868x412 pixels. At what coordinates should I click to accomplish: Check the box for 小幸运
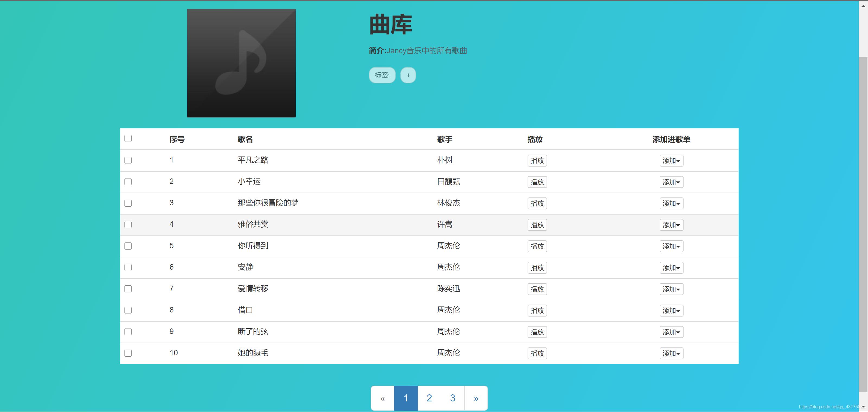[x=128, y=182]
